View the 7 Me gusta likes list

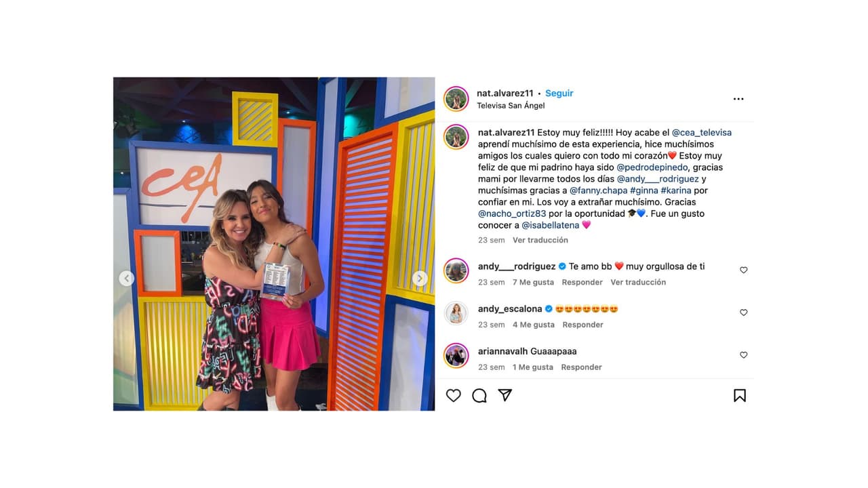pos(533,282)
